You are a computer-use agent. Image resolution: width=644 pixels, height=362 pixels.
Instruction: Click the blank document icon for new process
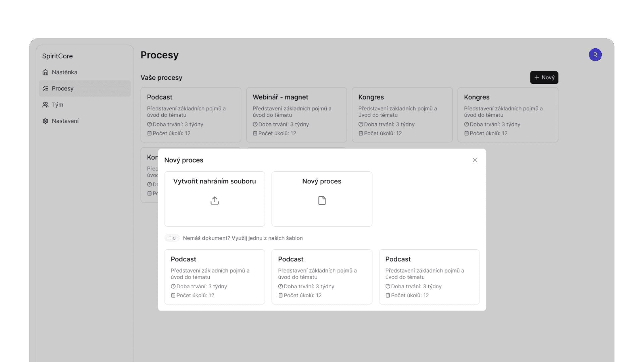(x=322, y=200)
